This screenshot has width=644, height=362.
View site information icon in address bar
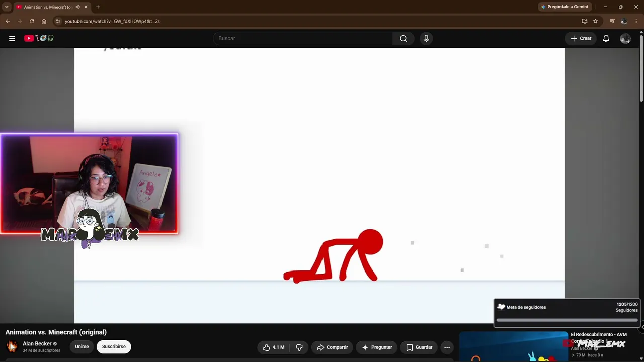pyautogui.click(x=58, y=21)
